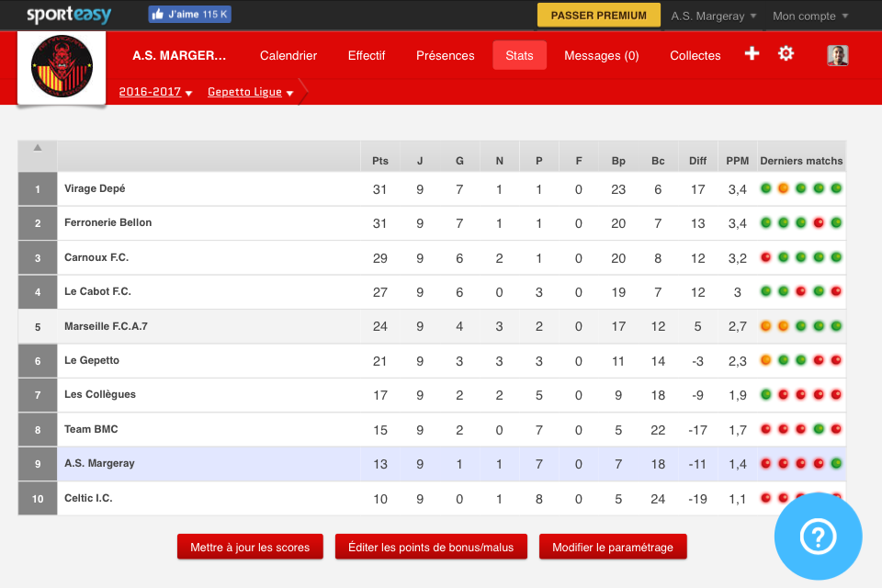Expand the 2016-2017 season dropdown
The height and width of the screenshot is (588, 882).
pyautogui.click(x=155, y=92)
